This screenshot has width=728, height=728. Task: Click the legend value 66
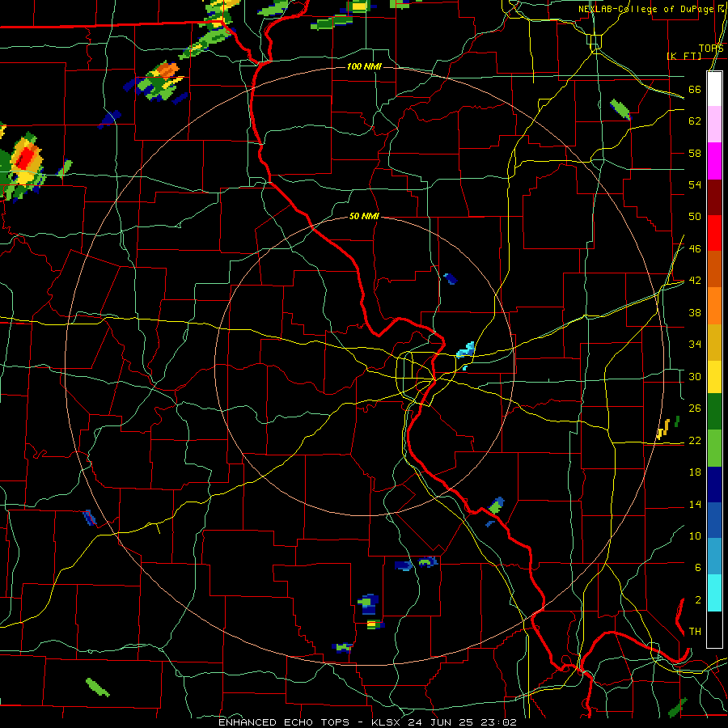pyautogui.click(x=695, y=89)
